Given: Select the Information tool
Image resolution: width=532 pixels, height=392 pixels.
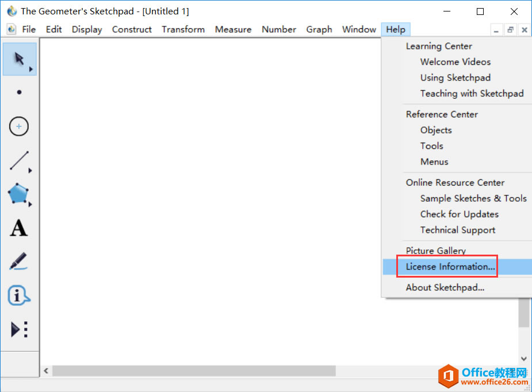Looking at the screenshot, I should (x=18, y=295).
